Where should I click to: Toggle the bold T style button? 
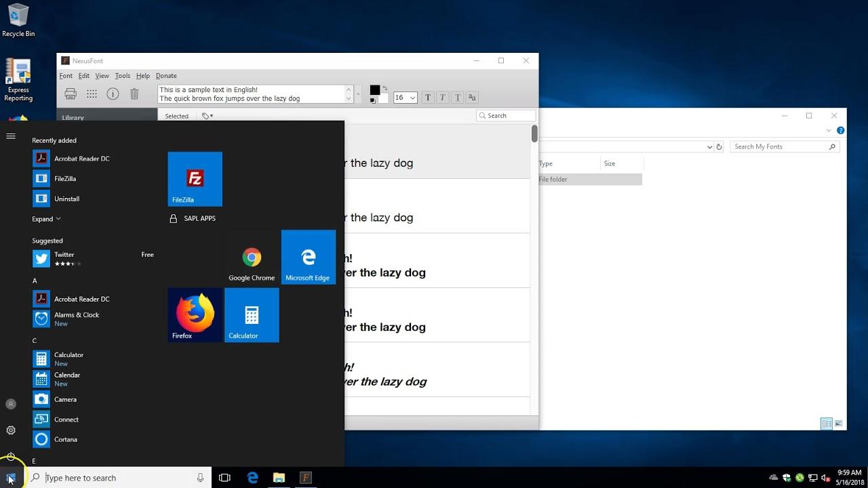pos(428,98)
